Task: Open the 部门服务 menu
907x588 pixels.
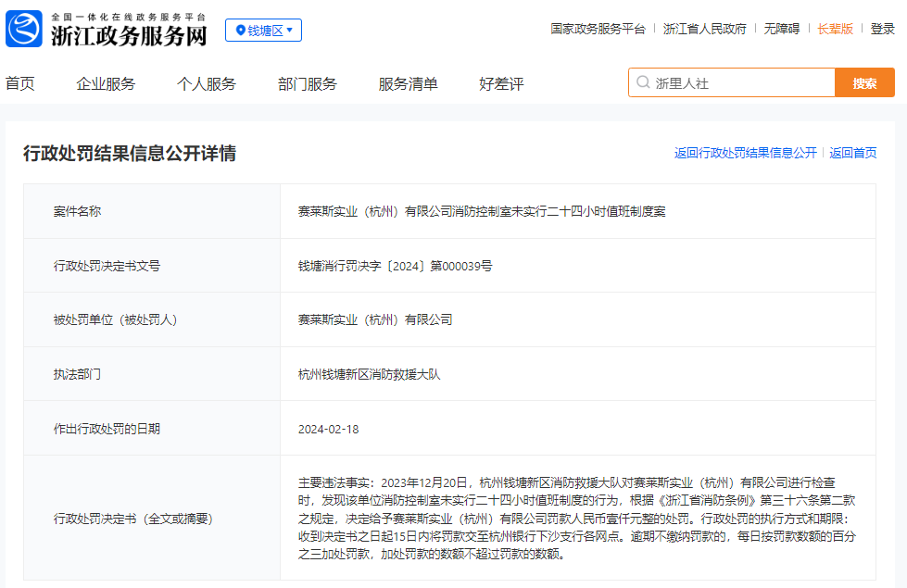Action: tap(308, 84)
